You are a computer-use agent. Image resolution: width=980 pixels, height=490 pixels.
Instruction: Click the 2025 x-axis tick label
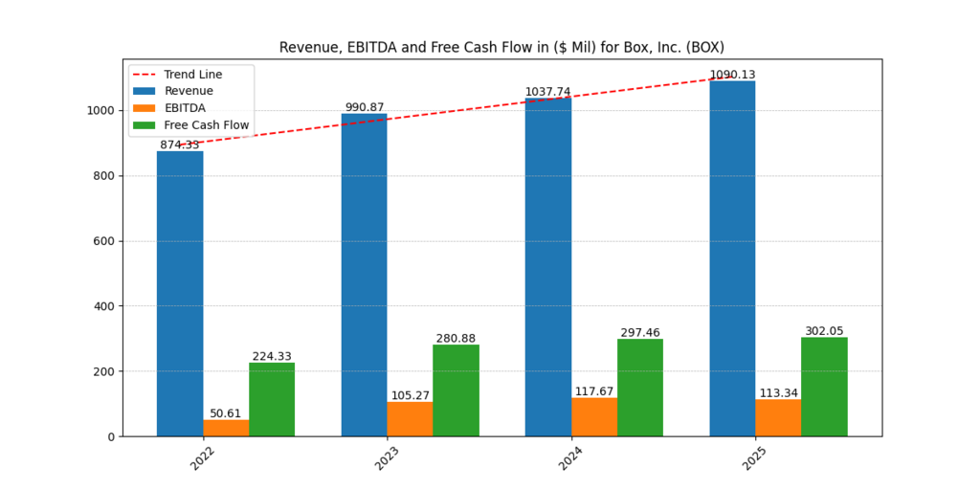756,457
